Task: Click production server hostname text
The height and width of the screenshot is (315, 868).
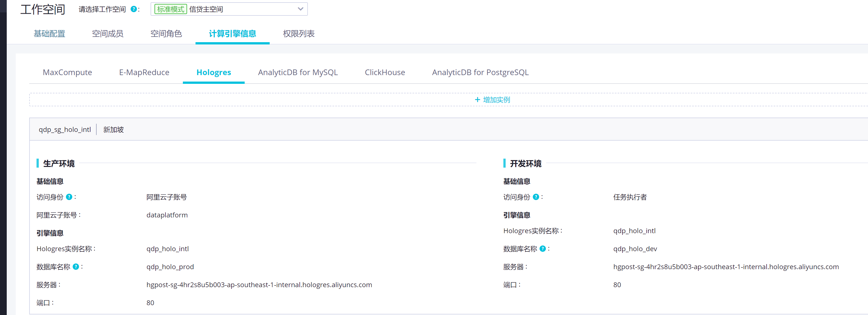Action: pyautogui.click(x=259, y=285)
